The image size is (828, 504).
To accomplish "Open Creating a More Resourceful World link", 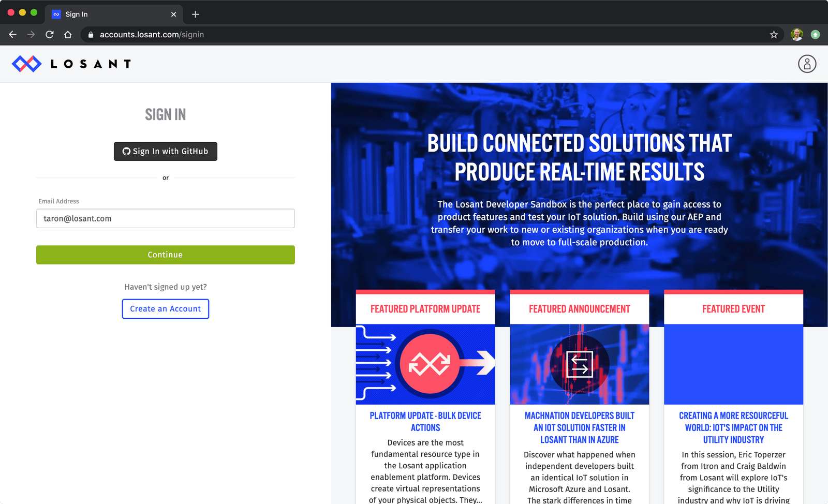I will click(x=733, y=427).
